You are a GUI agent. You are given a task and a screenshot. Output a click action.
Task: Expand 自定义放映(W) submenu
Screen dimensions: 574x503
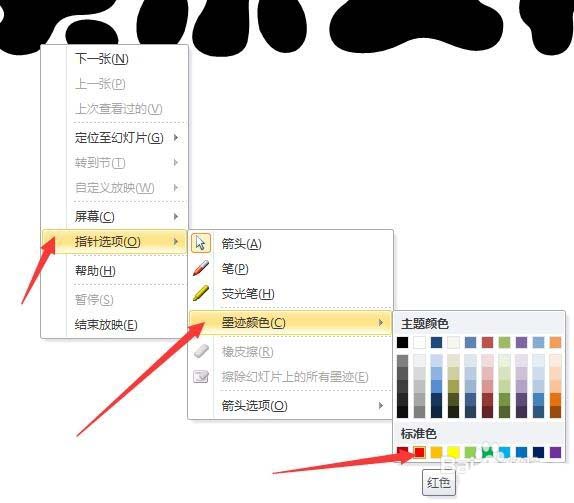tap(115, 188)
